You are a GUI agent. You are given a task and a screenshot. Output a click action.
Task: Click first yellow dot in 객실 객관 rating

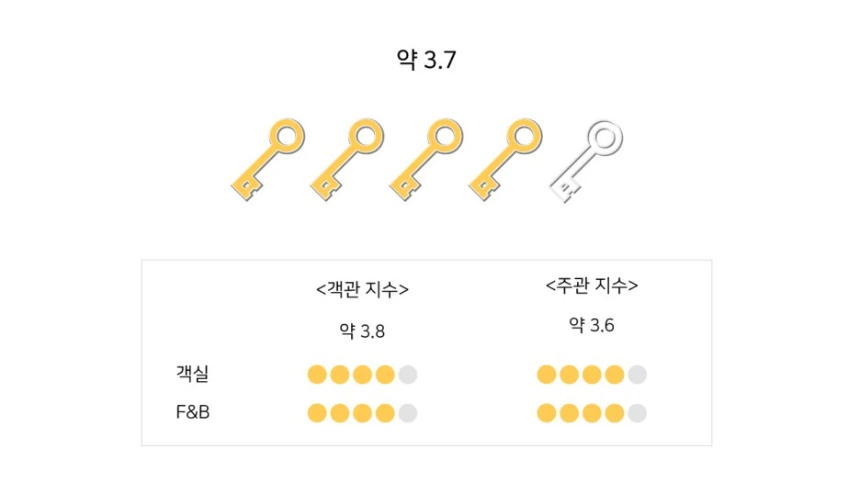point(317,375)
